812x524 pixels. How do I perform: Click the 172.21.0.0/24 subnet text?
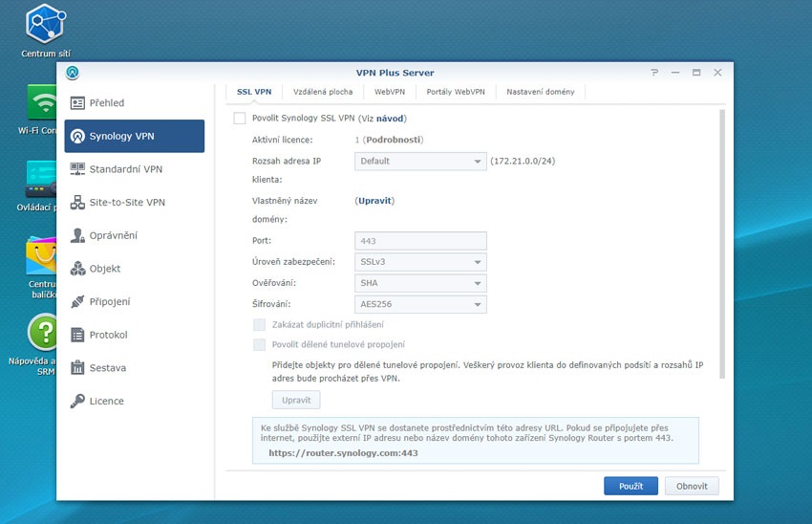(x=523, y=162)
